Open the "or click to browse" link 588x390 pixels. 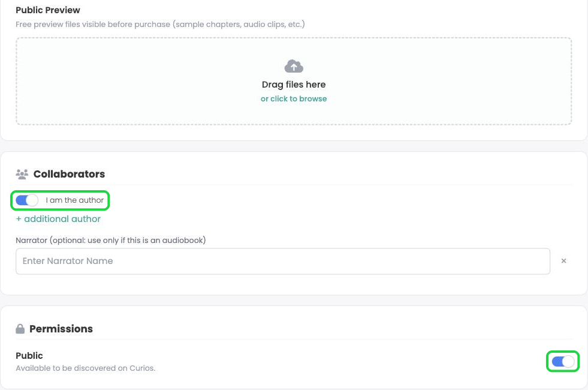(x=294, y=99)
